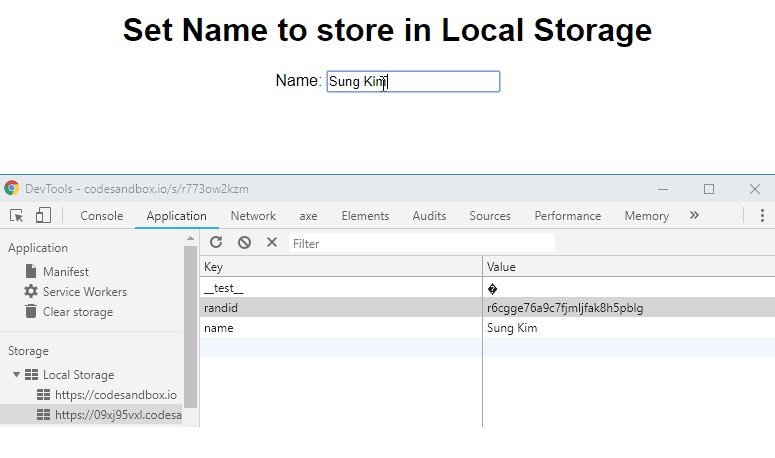
Task: Click the Name text input
Action: pos(413,82)
